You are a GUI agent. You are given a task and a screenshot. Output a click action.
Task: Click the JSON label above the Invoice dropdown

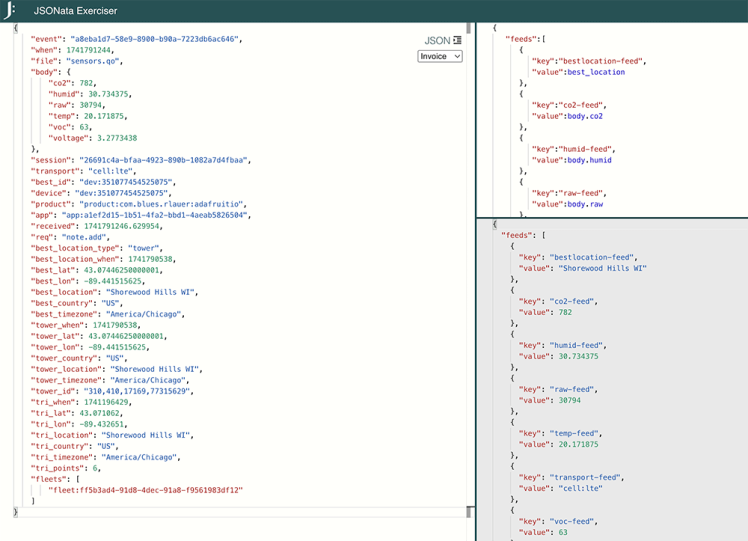tap(436, 40)
